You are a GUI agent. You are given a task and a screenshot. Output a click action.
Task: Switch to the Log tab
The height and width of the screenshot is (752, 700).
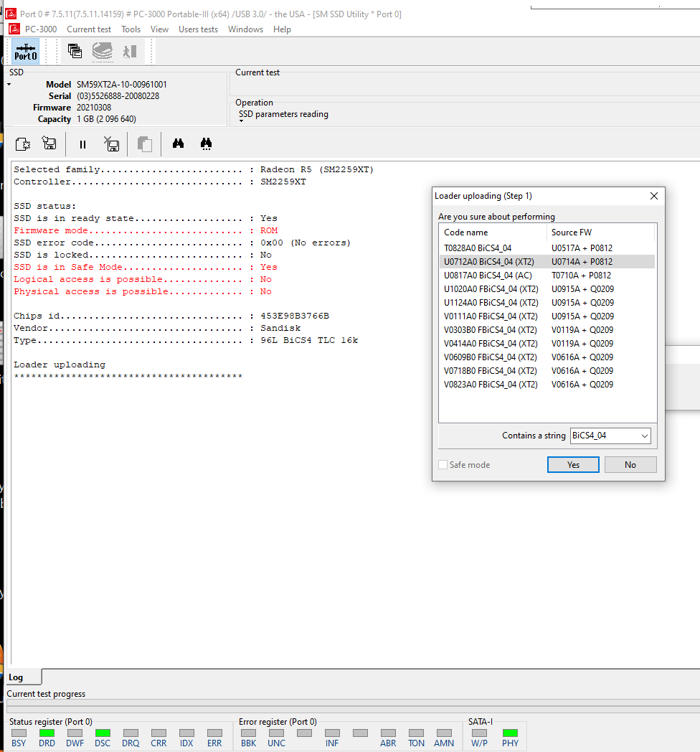point(22,677)
